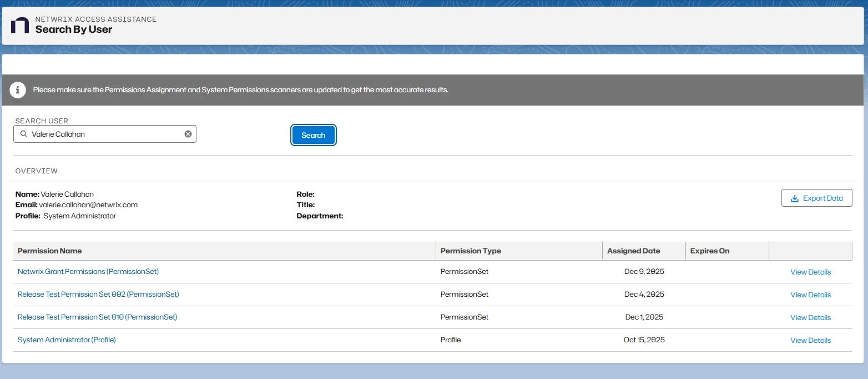Sort by the Expires On column header
The height and width of the screenshot is (379, 868).
point(709,251)
